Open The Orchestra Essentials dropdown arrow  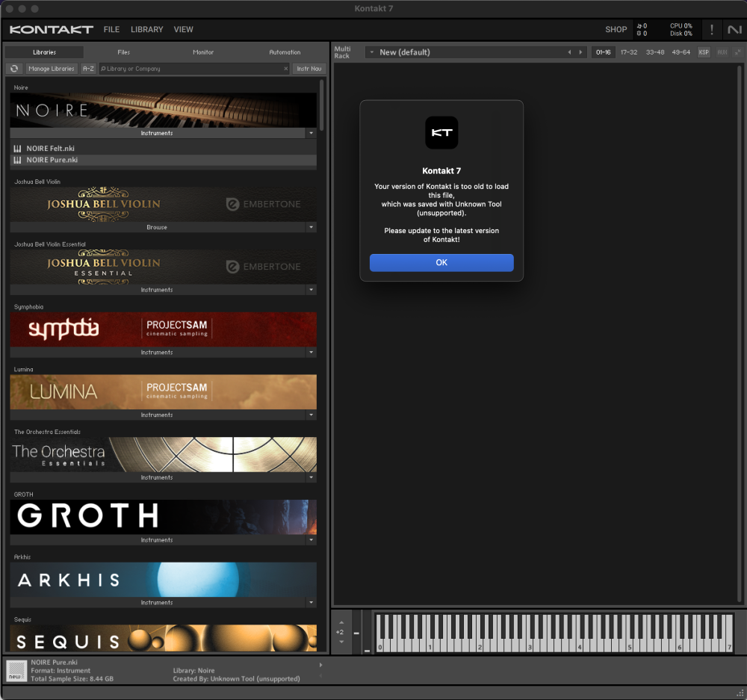(x=311, y=477)
